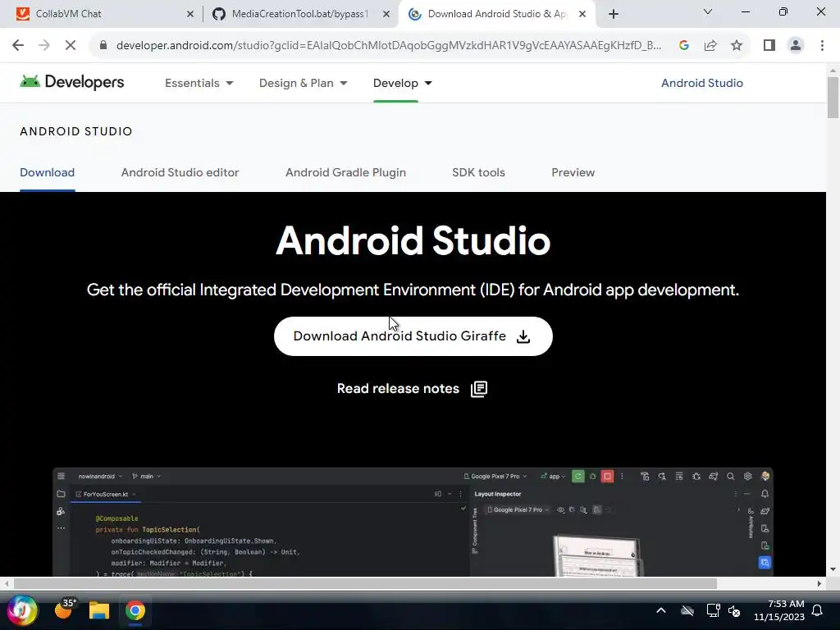Open Read release notes link
840x630 pixels.
[412, 389]
